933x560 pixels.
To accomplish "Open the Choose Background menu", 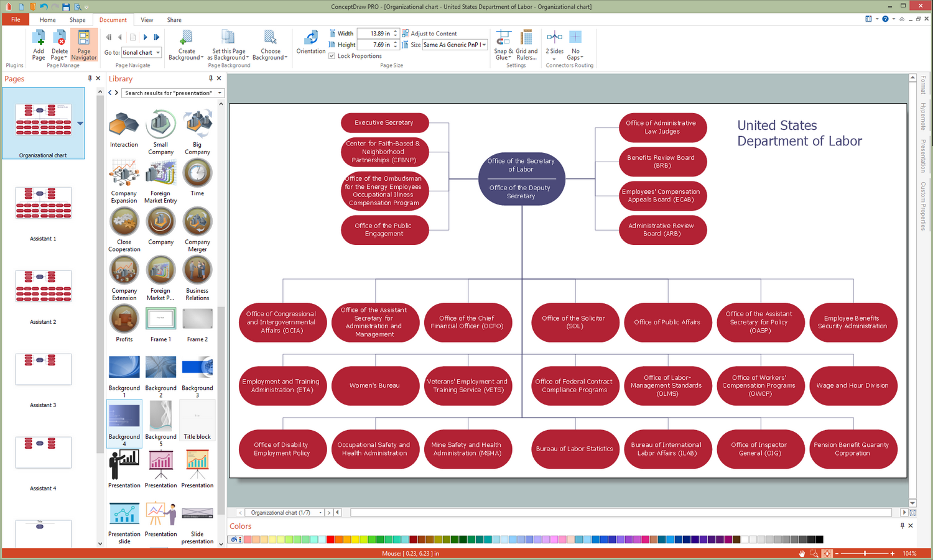I will [270, 45].
